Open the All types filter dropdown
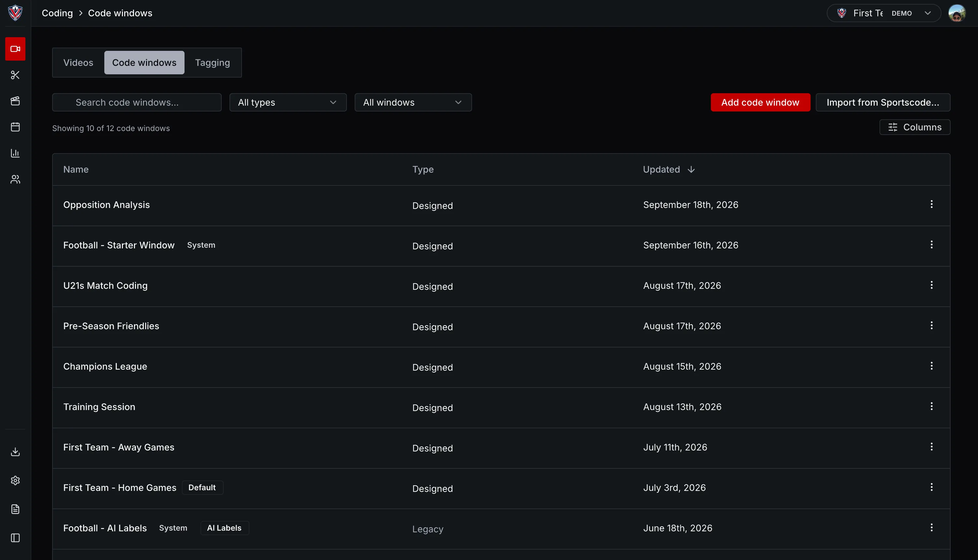Image resolution: width=978 pixels, height=560 pixels. point(288,102)
